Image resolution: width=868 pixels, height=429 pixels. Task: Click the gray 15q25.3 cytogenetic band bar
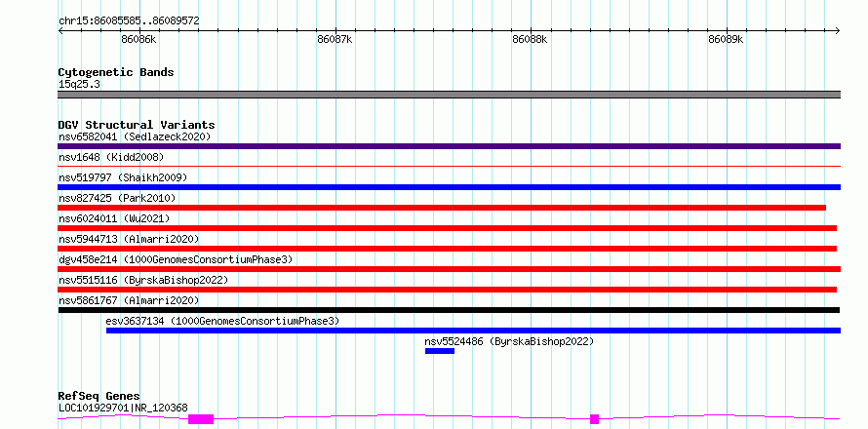coord(449,95)
